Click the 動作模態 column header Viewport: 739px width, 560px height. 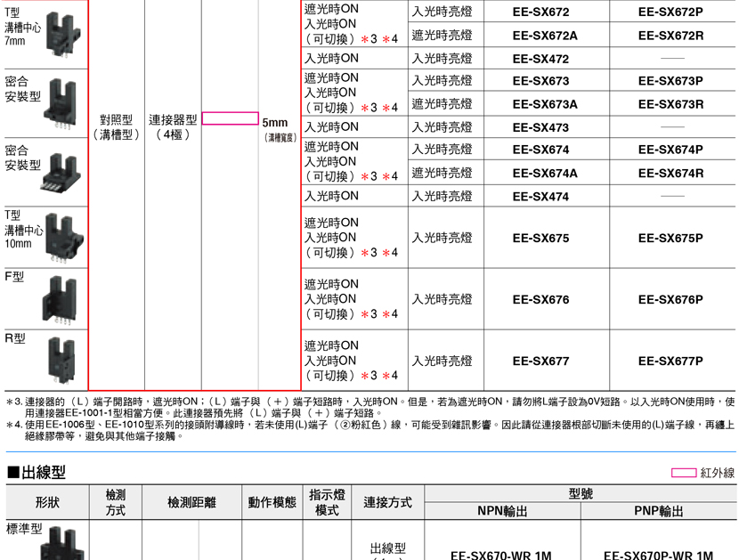click(272, 502)
